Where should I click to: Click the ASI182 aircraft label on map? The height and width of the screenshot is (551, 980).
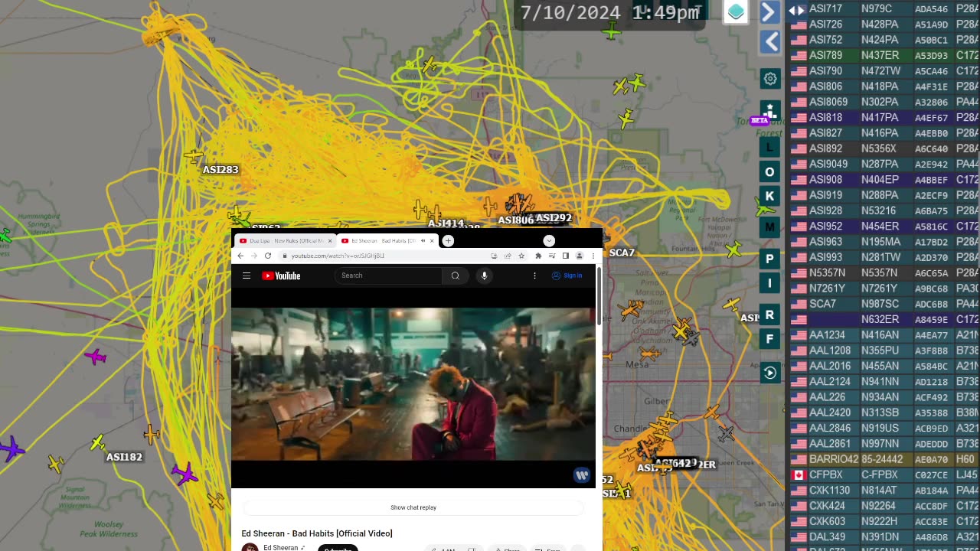tap(124, 457)
